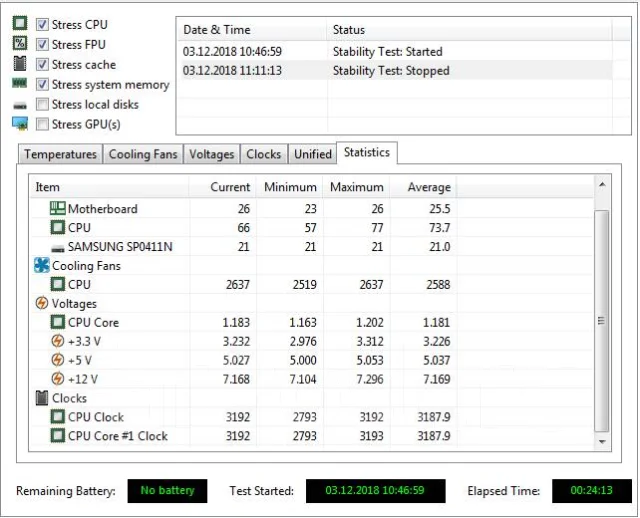Click the 03.12.2018 11:11:13 timestamp
Viewport: 640px width, 518px height.
tap(232, 70)
